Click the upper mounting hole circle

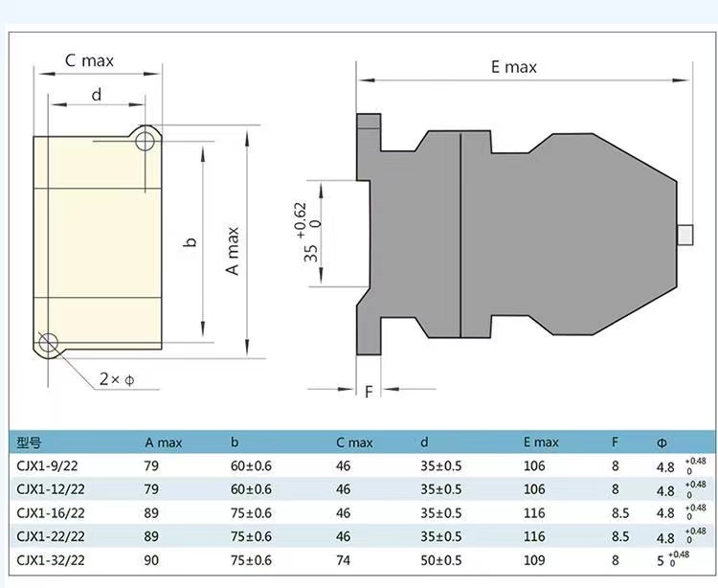(x=146, y=142)
